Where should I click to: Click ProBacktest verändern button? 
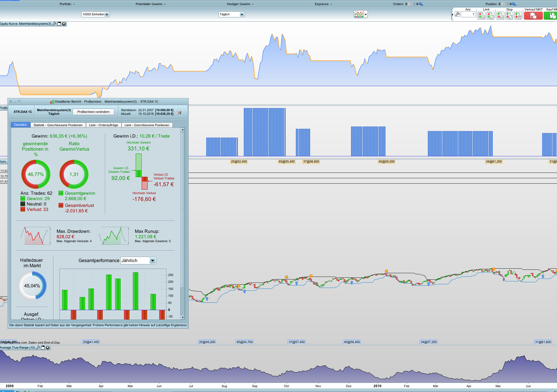pos(93,112)
